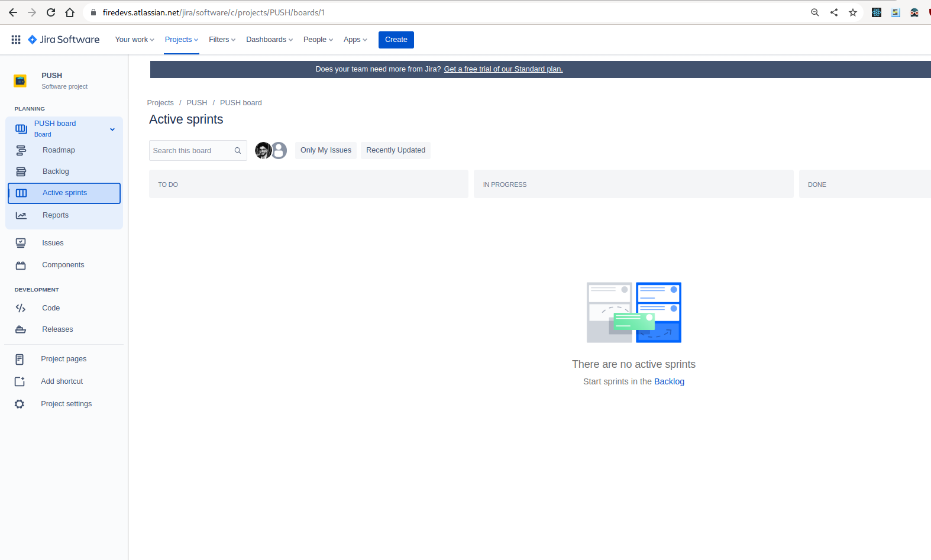
Task: Click the PUSH board icon in sidebar
Action: (x=21, y=129)
